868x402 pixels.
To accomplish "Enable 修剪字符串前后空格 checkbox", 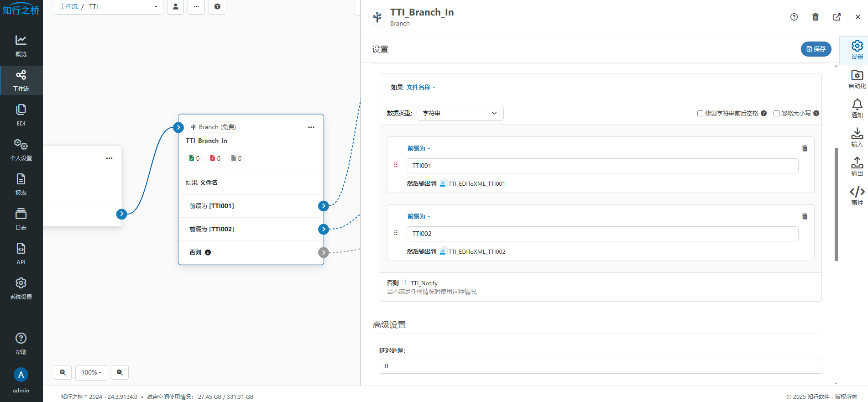I will (700, 114).
